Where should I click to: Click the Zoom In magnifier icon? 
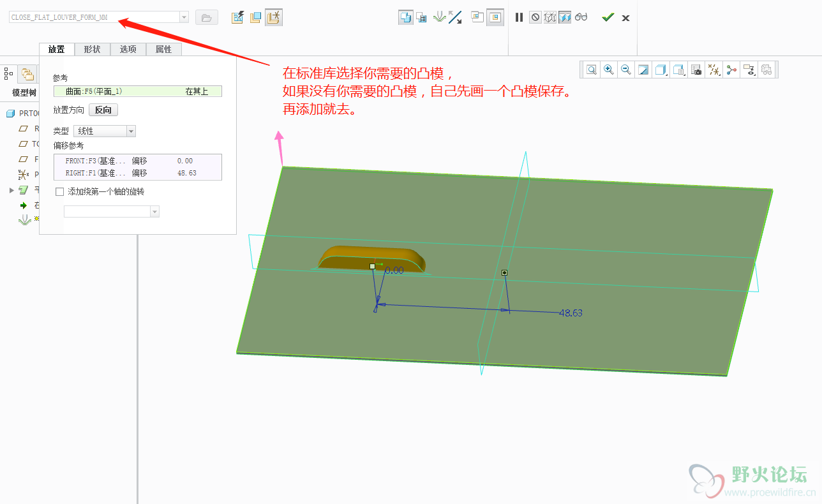point(609,70)
